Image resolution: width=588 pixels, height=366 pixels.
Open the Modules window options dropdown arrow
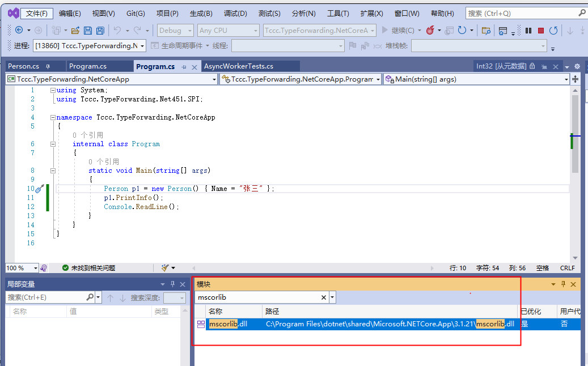pyautogui.click(x=553, y=284)
